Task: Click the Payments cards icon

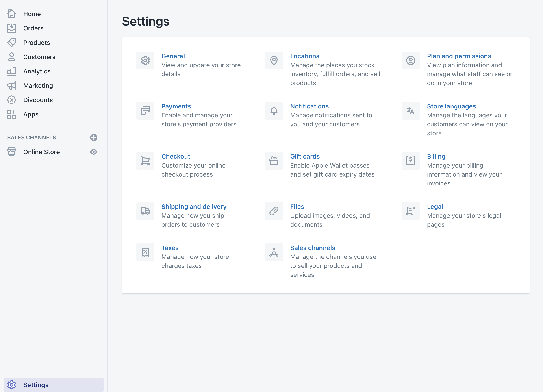Action: coord(145,111)
